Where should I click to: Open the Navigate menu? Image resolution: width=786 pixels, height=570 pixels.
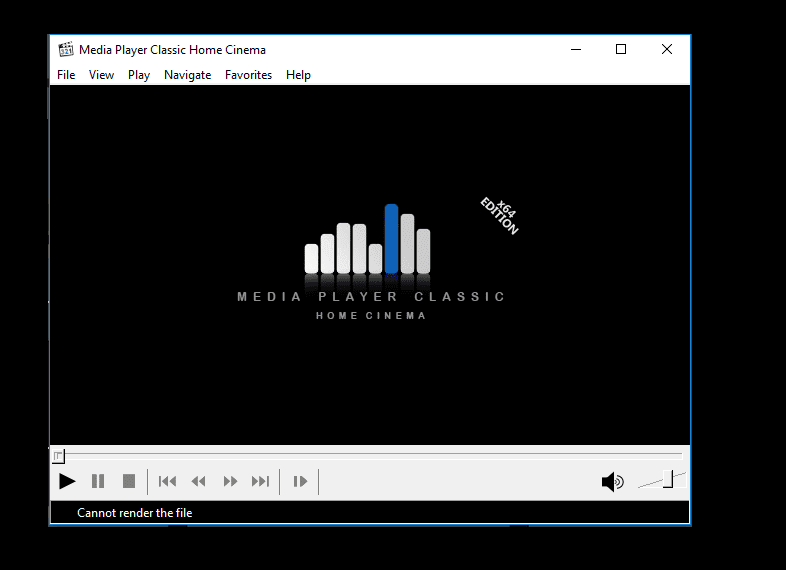pos(187,75)
